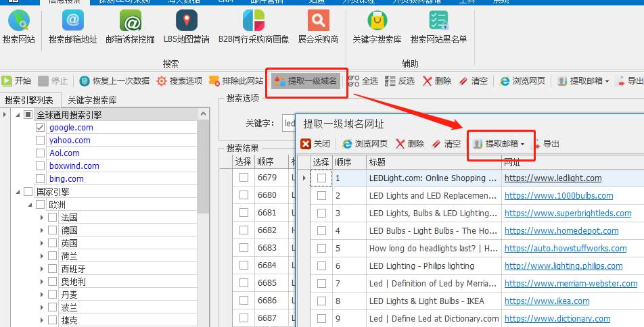
Task: Launch the 邮箱诱探挖掘 tool
Action: 130,27
